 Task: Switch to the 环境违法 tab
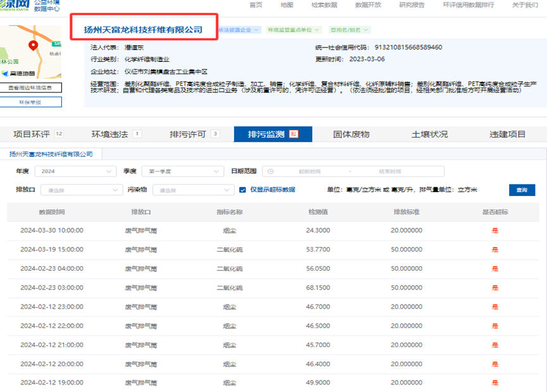tap(116, 134)
